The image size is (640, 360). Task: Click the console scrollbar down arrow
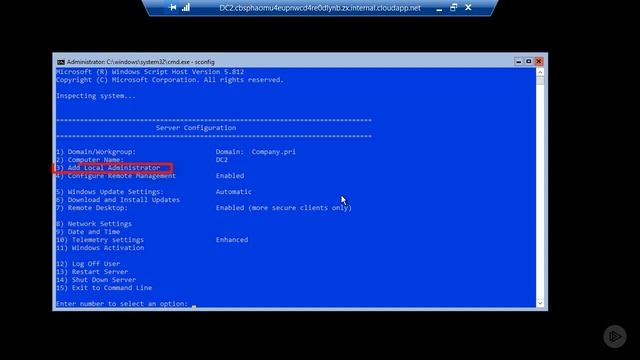(x=540, y=303)
